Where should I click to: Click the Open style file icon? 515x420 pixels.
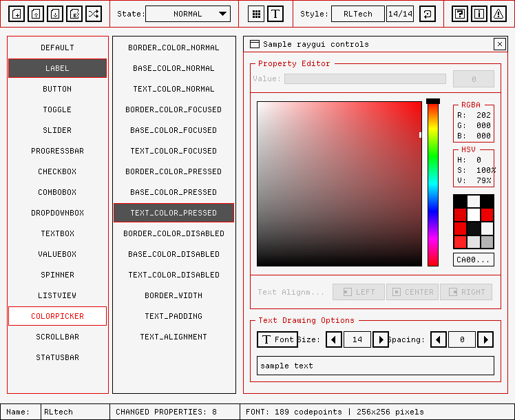[36, 14]
